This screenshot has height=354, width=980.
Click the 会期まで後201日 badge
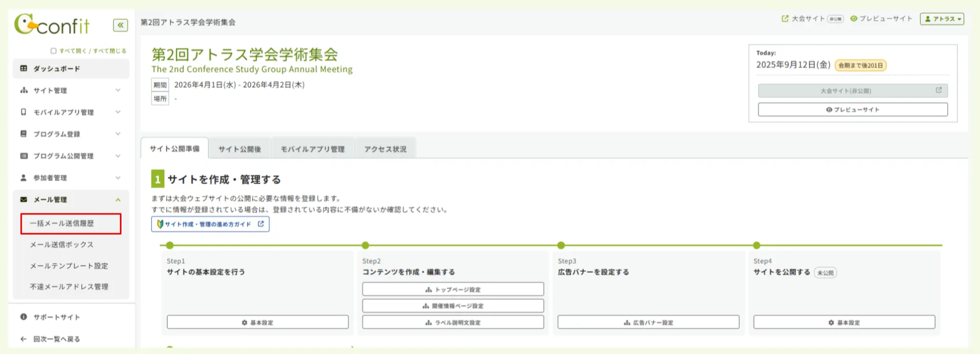coord(861,65)
